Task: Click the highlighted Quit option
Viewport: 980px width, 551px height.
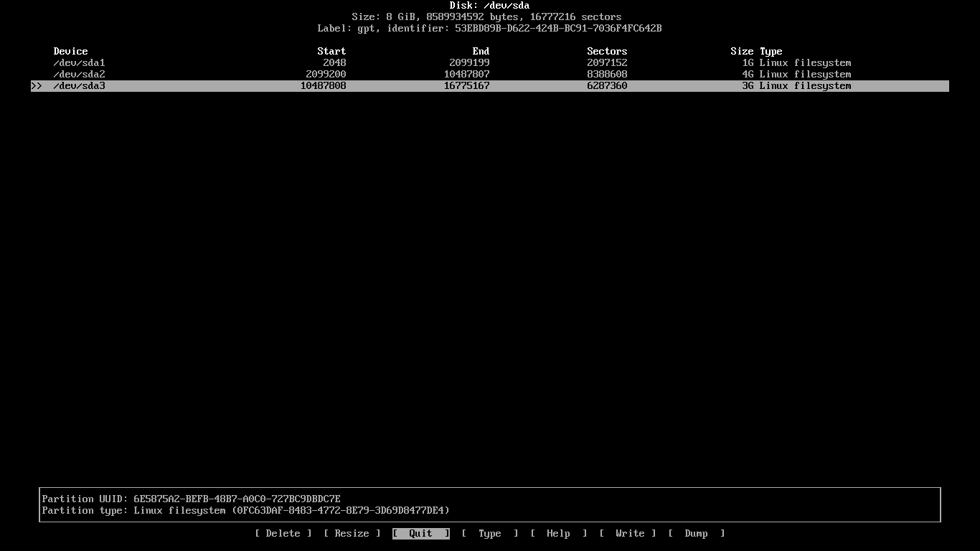Action: 420,533
